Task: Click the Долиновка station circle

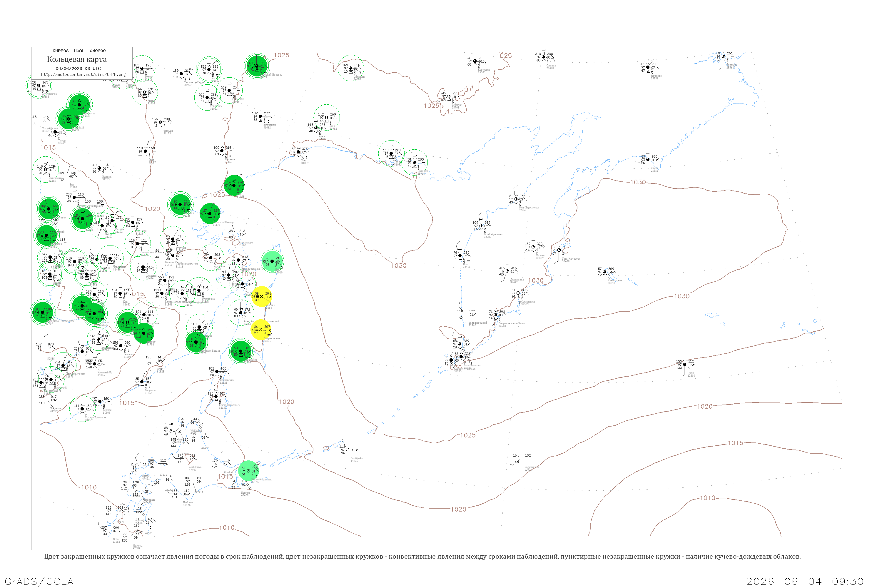Action: (x=507, y=271)
